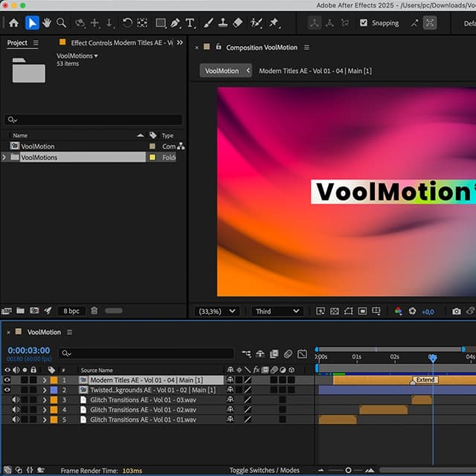
Task: Click the Home icon in toolbar
Action: tap(13, 23)
